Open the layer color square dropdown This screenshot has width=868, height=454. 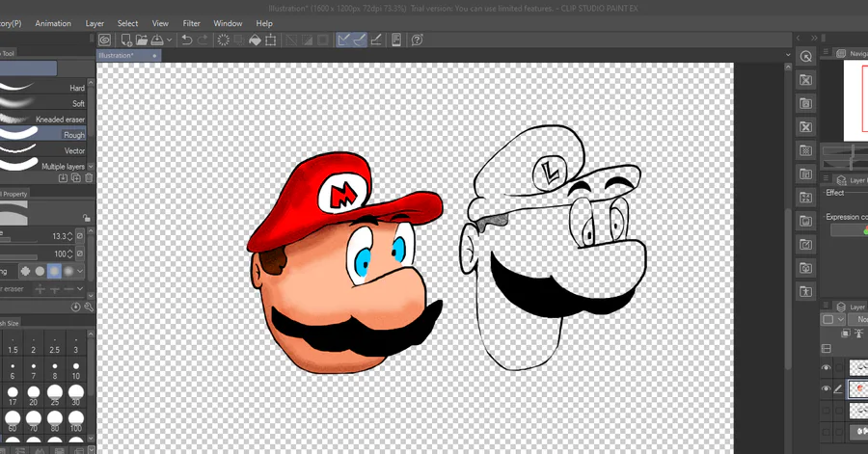click(832, 320)
